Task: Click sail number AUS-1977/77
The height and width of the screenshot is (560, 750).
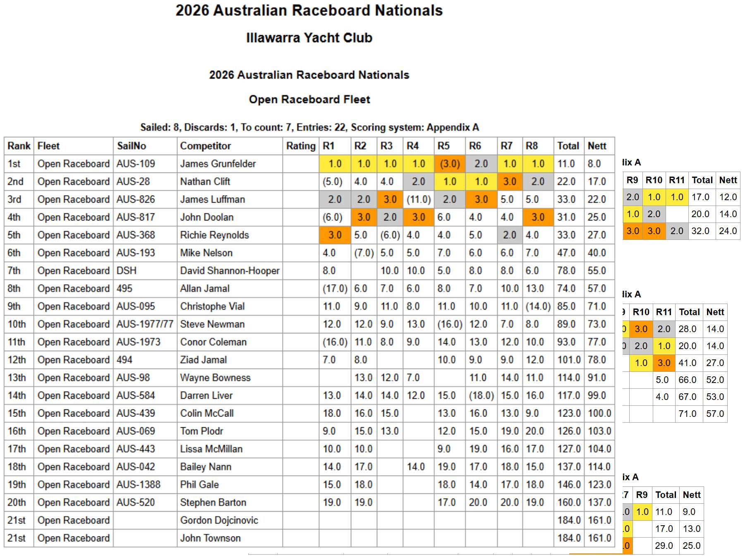Action: tap(145, 324)
